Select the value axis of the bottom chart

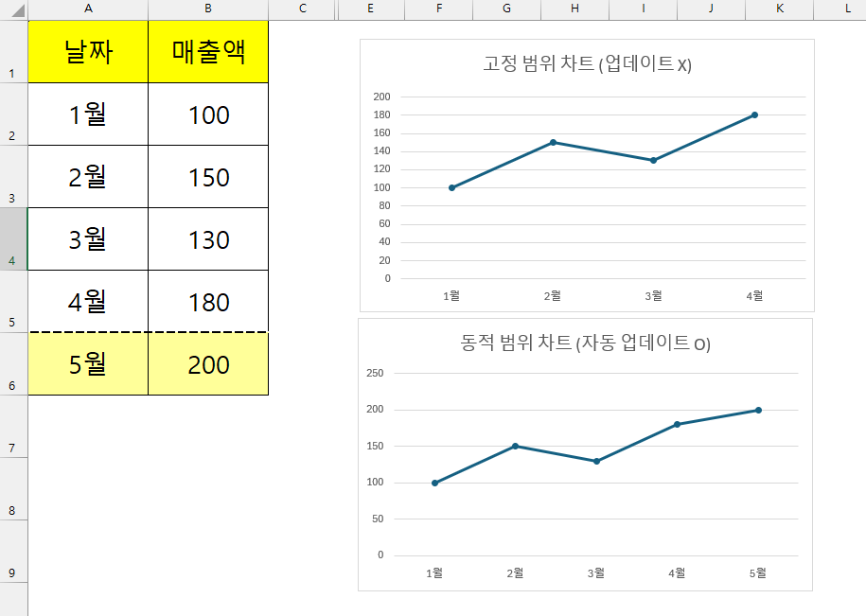tap(379, 464)
